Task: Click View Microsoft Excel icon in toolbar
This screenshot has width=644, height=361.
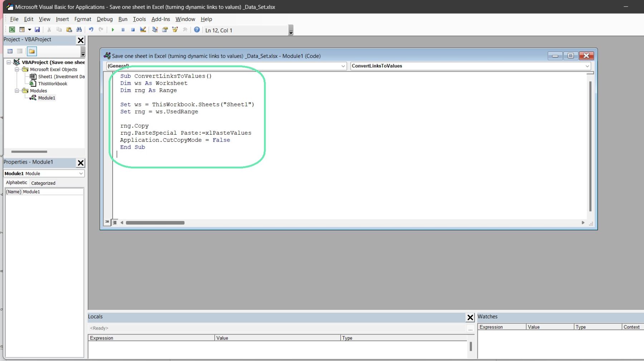Action: click(x=12, y=30)
